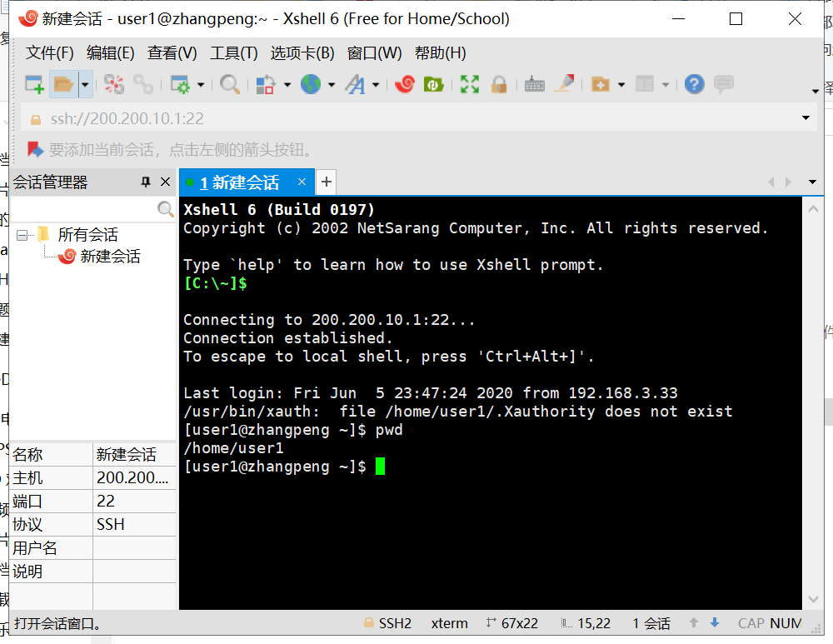
Task: Select the 所有会话 folder
Action: tap(87, 235)
